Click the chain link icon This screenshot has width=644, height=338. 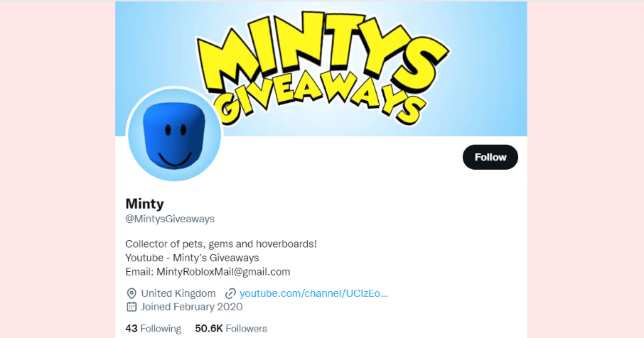[230, 293]
